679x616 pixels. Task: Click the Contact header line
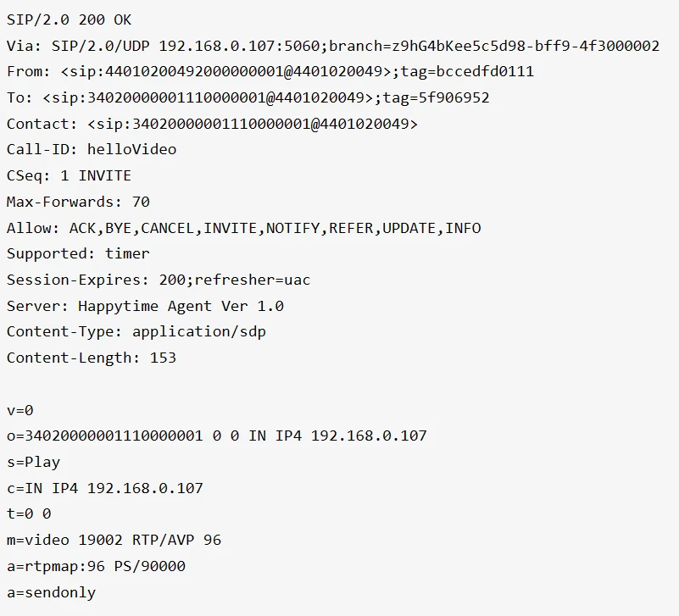pos(212,124)
